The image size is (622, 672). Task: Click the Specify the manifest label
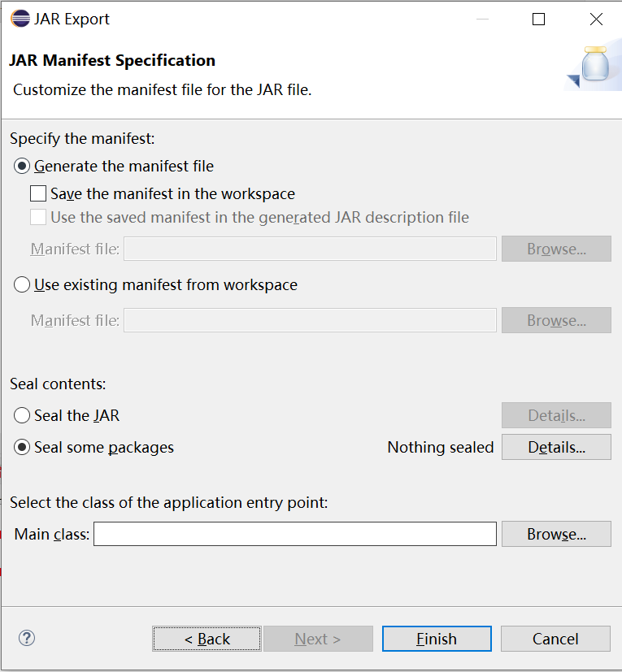tap(82, 139)
